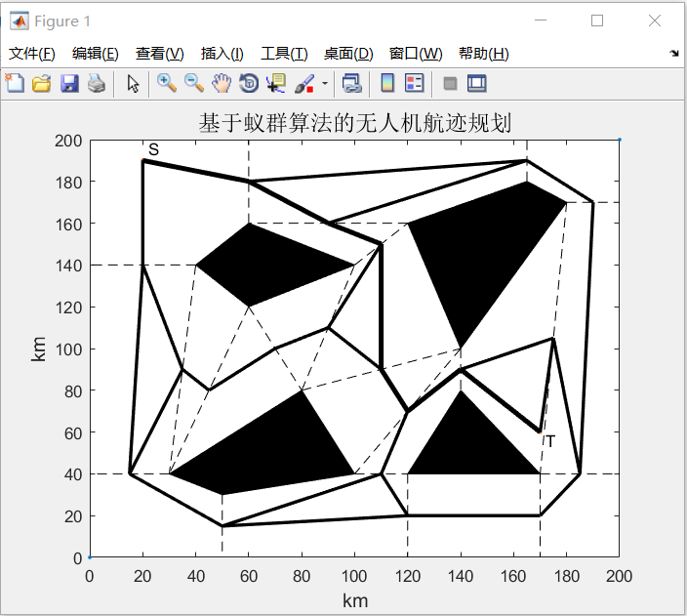Screen dimensions: 687x616
Task: Click the y-axis label km
Action: tap(39, 349)
